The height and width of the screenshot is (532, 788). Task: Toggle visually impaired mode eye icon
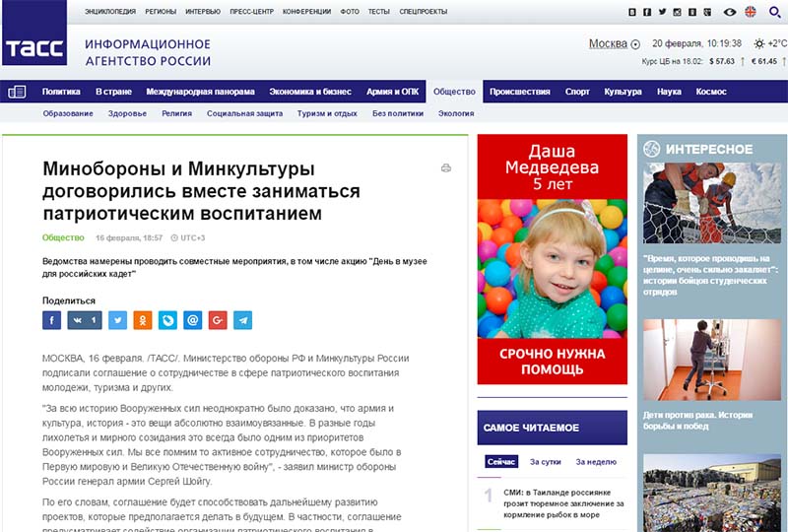pyautogui.click(x=730, y=12)
